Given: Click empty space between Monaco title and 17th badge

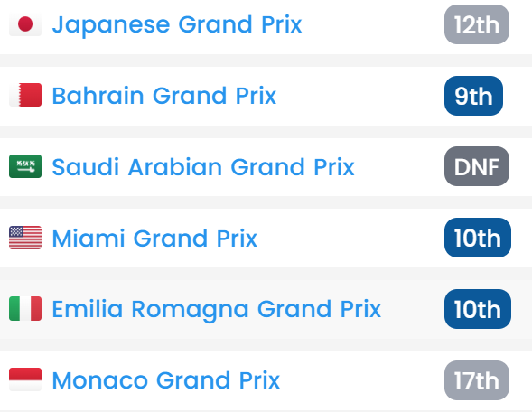Looking at the screenshot, I should 361,380.
